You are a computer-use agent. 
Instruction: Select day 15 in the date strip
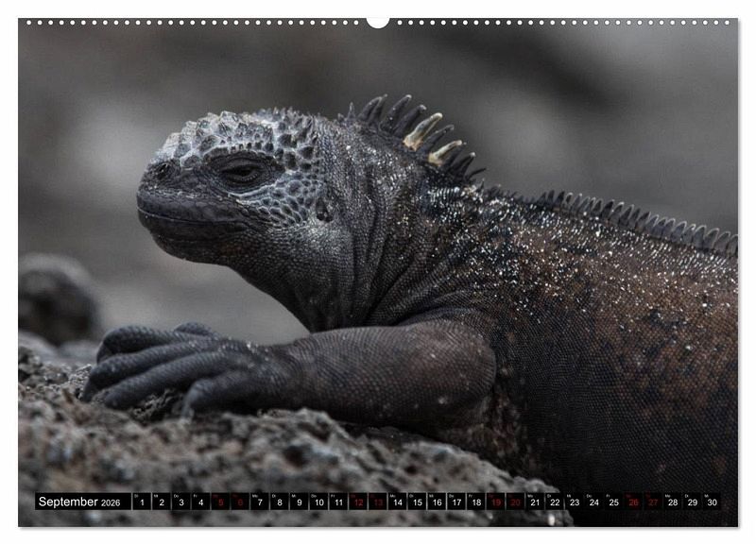(x=417, y=502)
